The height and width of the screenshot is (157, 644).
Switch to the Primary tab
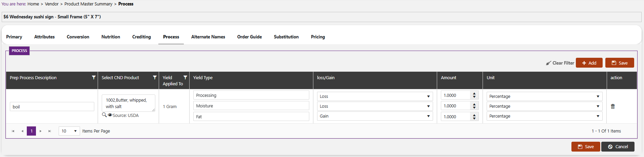coord(14,37)
